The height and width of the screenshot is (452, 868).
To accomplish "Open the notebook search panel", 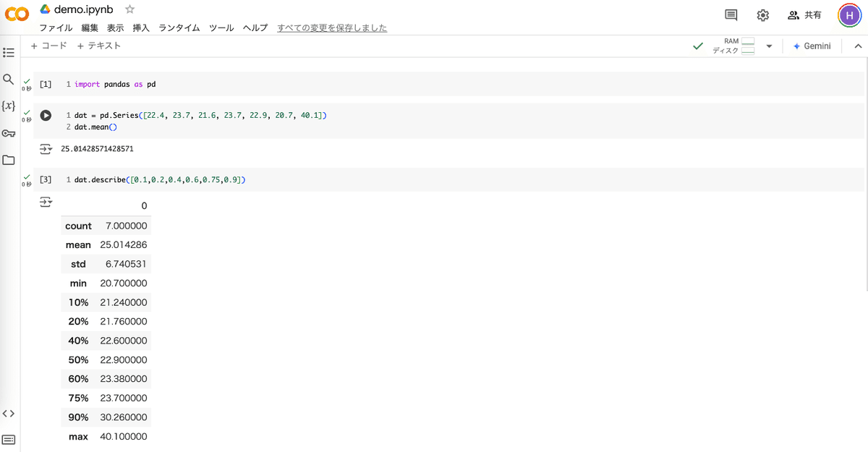I will [9, 79].
